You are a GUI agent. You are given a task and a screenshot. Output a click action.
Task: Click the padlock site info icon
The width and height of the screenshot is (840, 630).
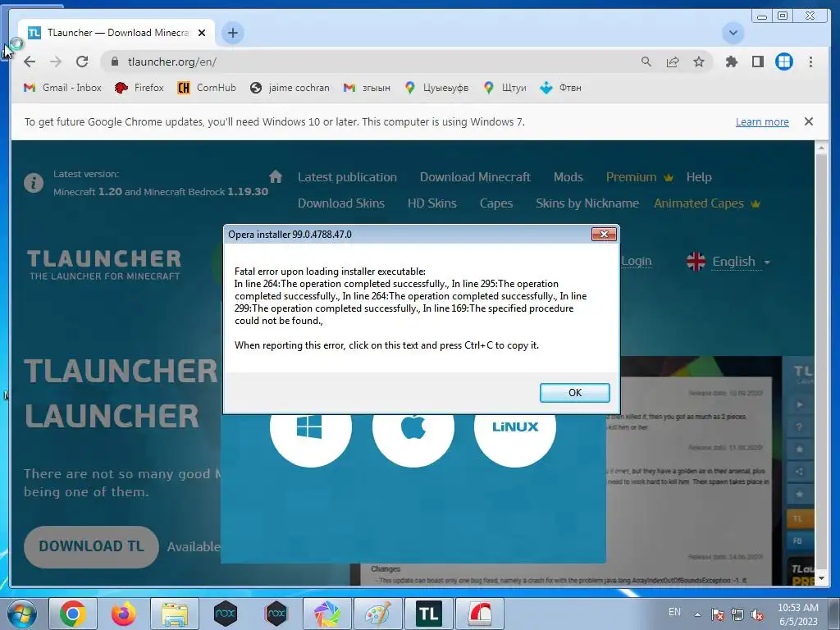click(114, 62)
